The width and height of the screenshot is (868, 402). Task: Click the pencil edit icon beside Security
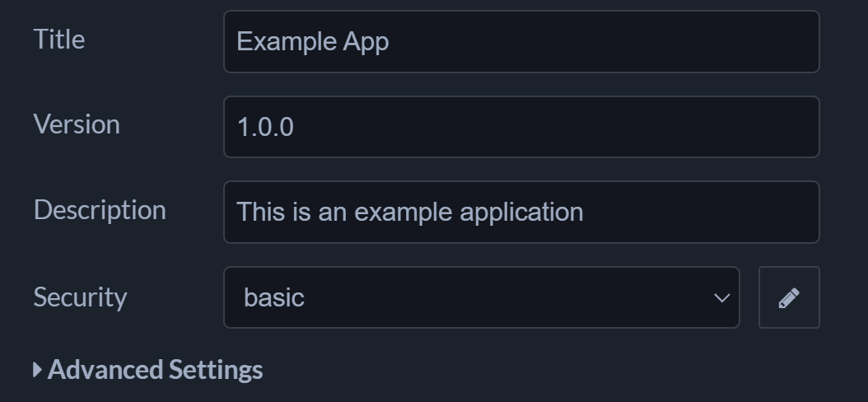point(789,297)
